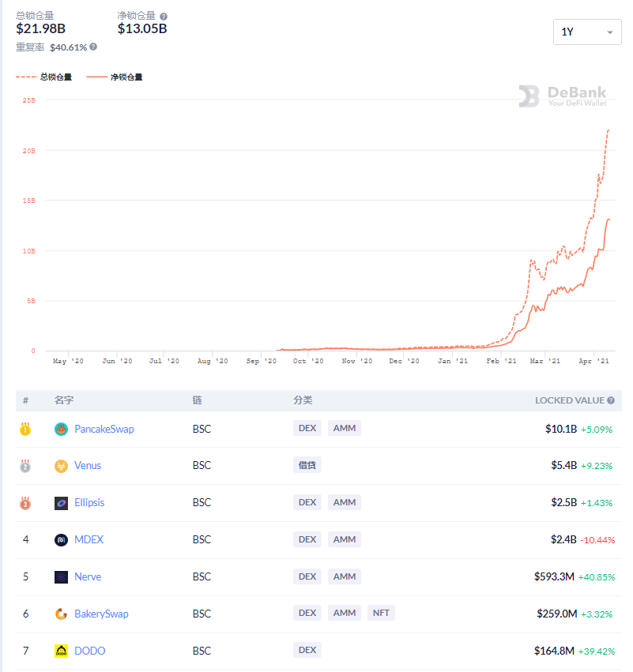Click the LOCKED VALUE help question icon

611,400
